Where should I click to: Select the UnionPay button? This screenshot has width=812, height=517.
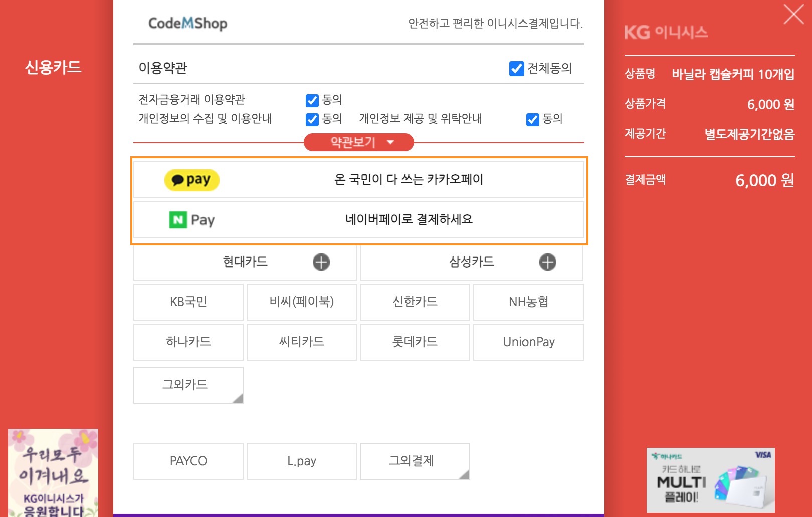pyautogui.click(x=529, y=342)
